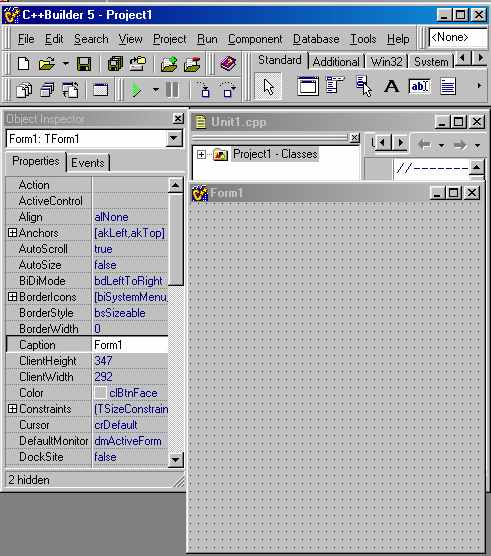Image resolution: width=491 pixels, height=556 pixels.
Task: Select the Label component icon (A)
Action: 391,86
